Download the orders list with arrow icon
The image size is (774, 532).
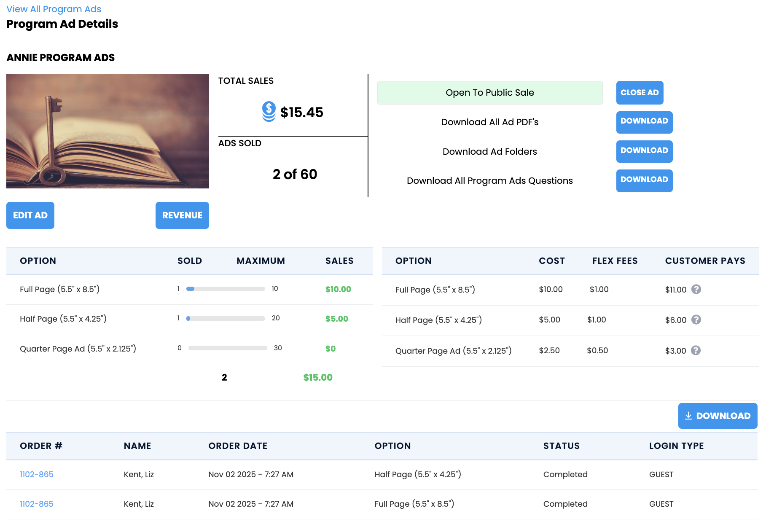pyautogui.click(x=717, y=416)
